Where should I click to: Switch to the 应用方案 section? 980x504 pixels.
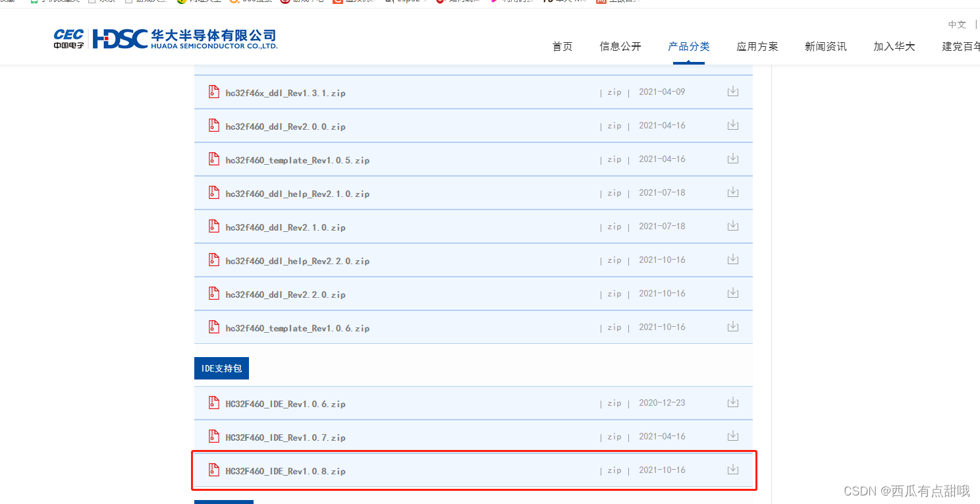pyautogui.click(x=757, y=46)
